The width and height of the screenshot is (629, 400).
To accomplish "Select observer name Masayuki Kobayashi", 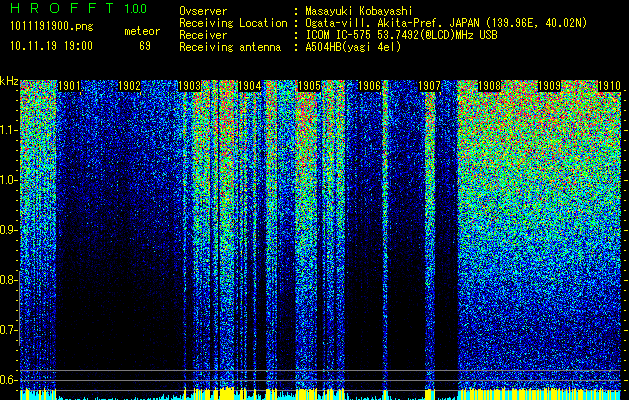I will [x=359, y=11].
